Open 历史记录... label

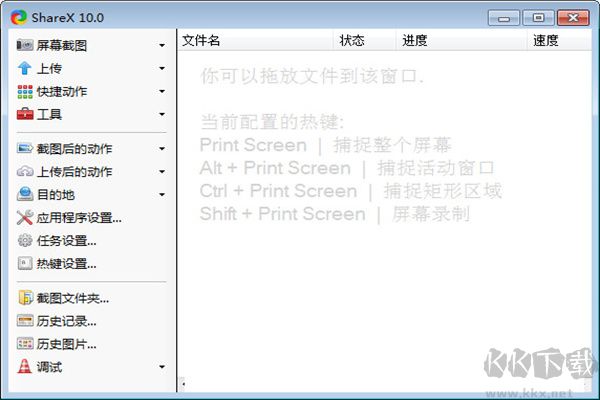pyautogui.click(x=66, y=321)
